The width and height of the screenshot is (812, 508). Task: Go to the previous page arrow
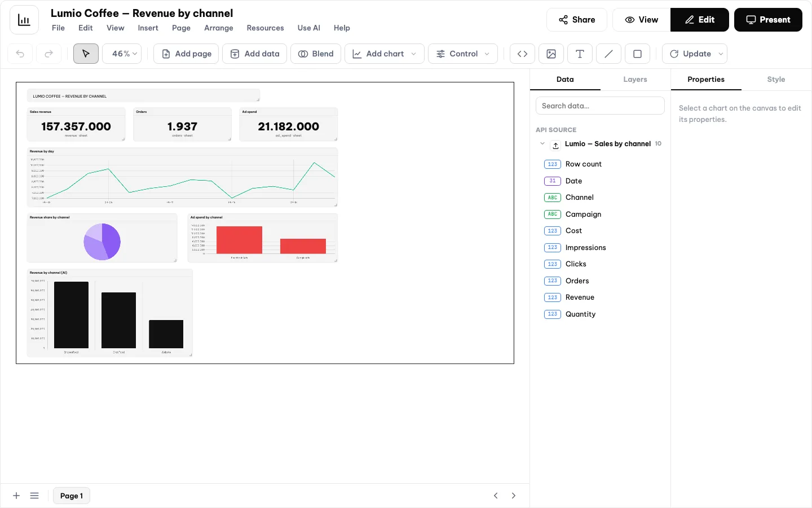496,496
